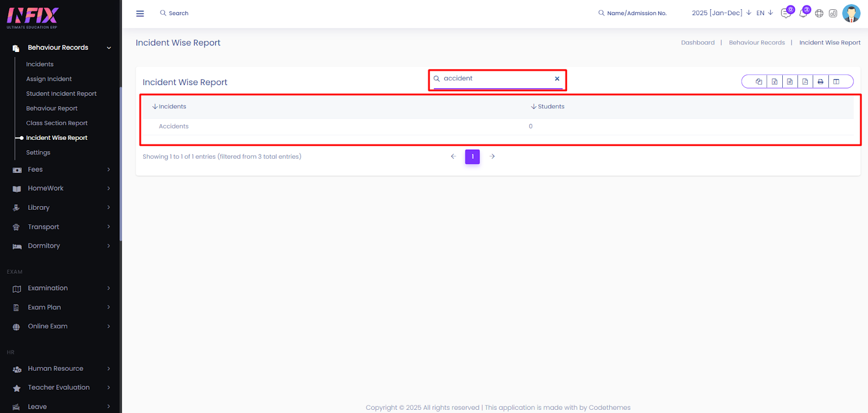Click the Students count 0
Screen dimensions: 868x413
531,126
